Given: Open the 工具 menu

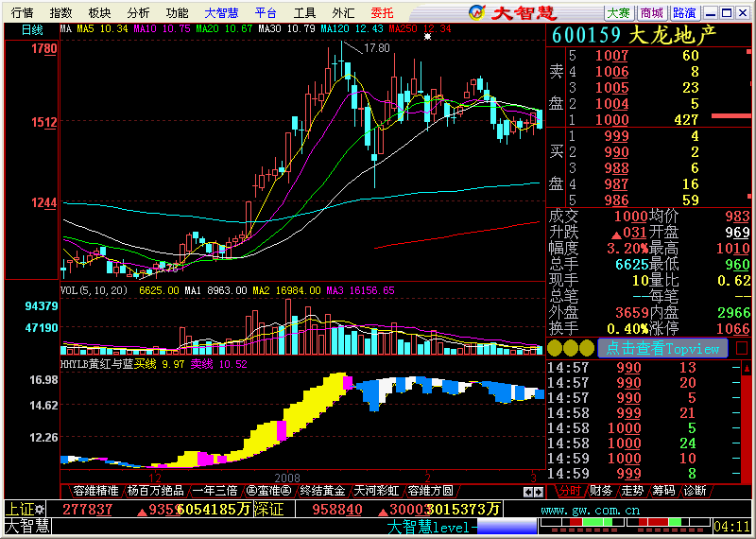Looking at the screenshot, I should 304,13.
